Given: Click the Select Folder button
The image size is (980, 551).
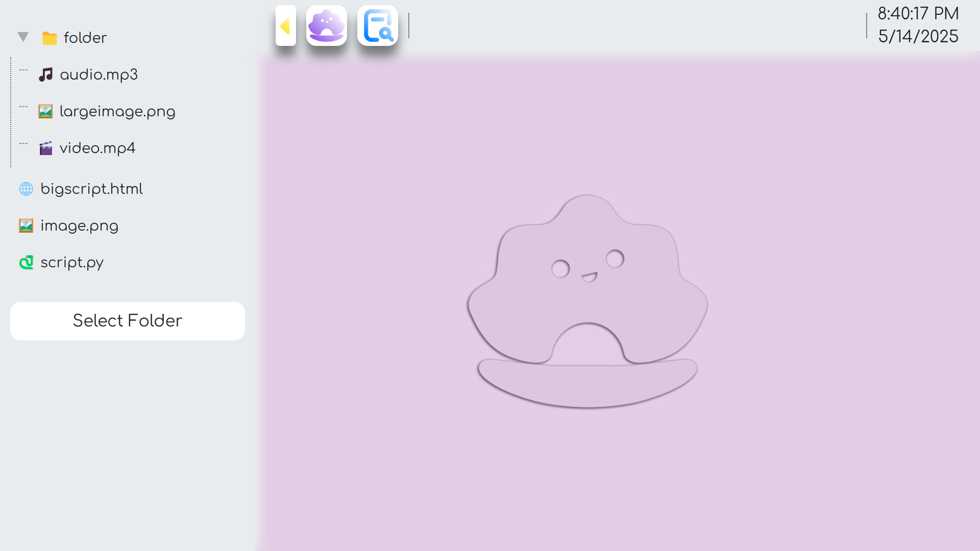Looking at the screenshot, I should (x=127, y=321).
